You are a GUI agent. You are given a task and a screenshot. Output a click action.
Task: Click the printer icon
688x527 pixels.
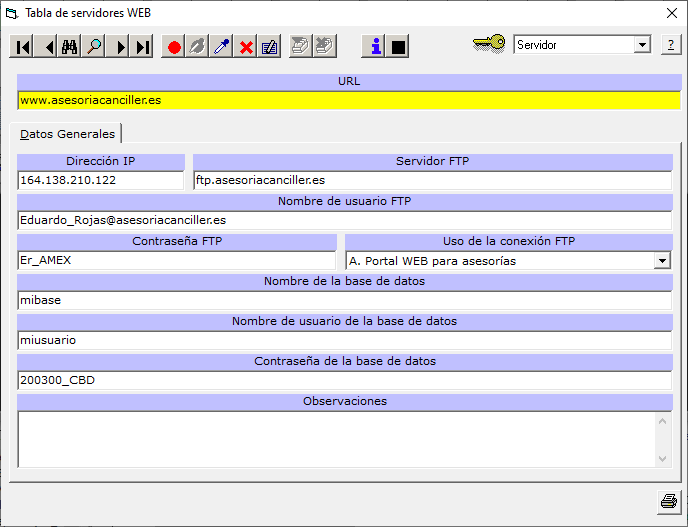(x=668, y=501)
